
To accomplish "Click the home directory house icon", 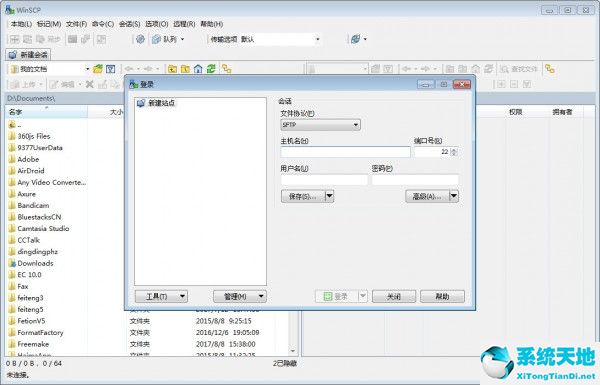I will (x=198, y=69).
